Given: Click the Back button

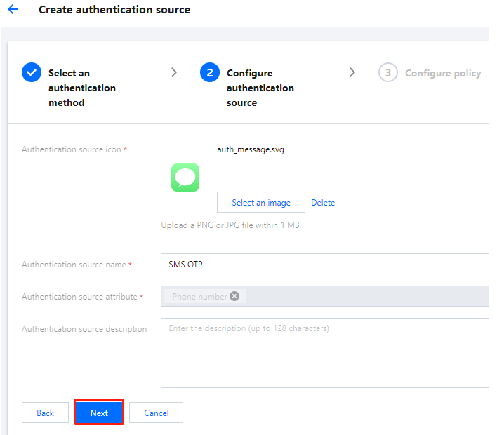Looking at the screenshot, I should coord(46,413).
